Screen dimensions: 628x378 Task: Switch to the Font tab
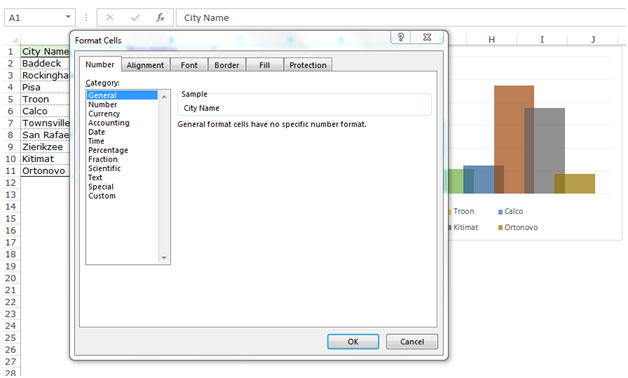189,65
